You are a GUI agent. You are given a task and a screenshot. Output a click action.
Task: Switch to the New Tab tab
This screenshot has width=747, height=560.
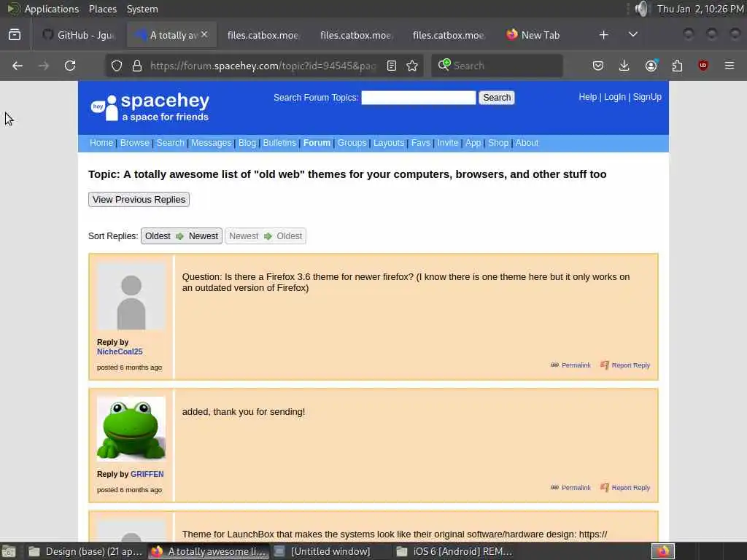(x=541, y=35)
